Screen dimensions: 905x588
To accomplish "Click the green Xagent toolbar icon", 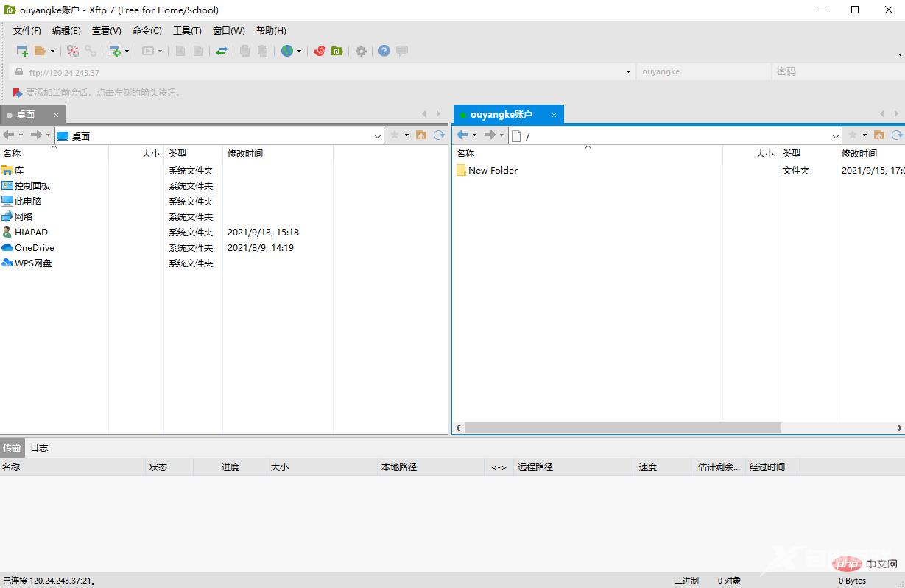I will (x=337, y=51).
